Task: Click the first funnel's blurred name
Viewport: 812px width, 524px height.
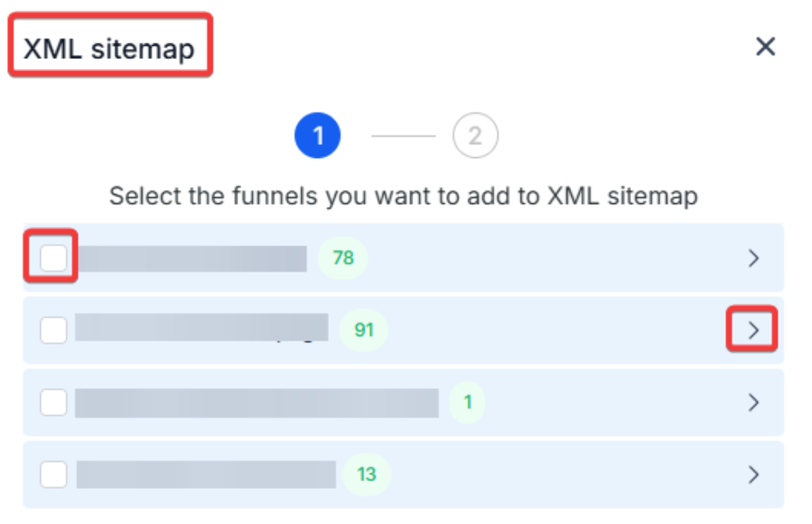Action: (x=192, y=259)
